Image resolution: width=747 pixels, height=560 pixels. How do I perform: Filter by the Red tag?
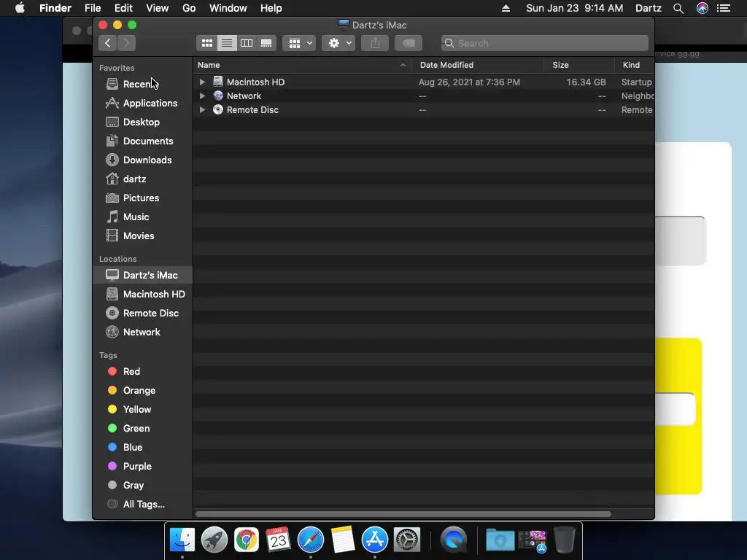pyautogui.click(x=142, y=371)
